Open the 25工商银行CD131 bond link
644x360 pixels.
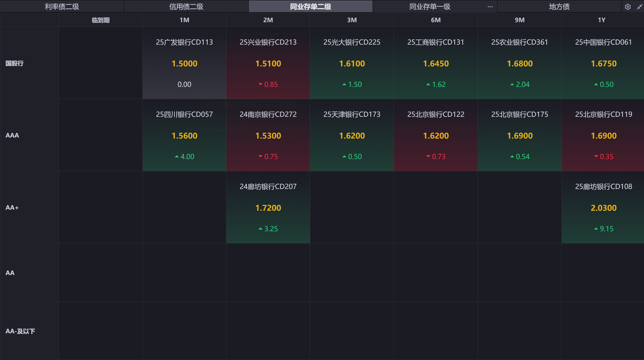pos(436,42)
